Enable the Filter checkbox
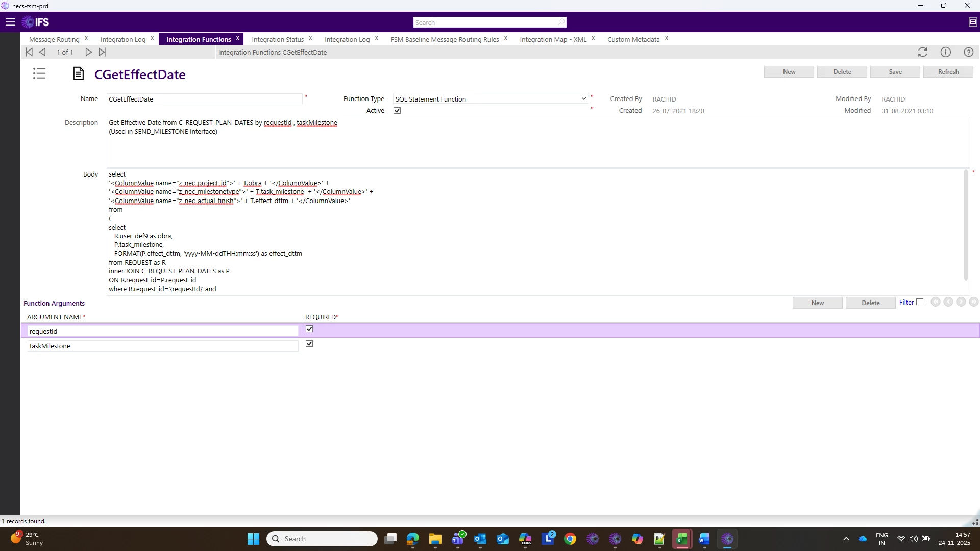Screen dimensions: 980x551 tap(920, 302)
